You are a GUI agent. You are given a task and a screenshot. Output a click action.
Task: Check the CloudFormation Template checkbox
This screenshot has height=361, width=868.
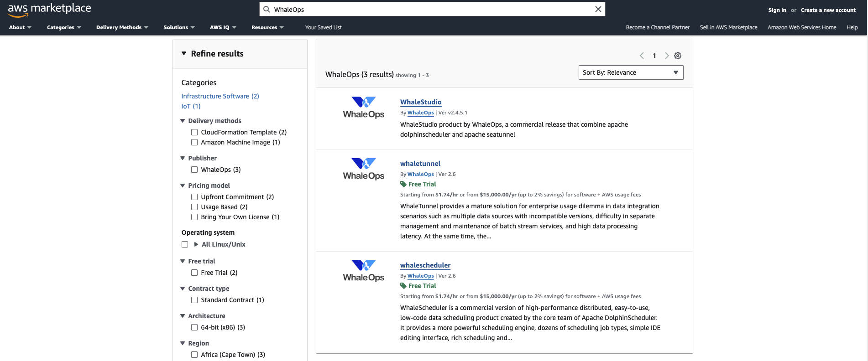(x=194, y=132)
